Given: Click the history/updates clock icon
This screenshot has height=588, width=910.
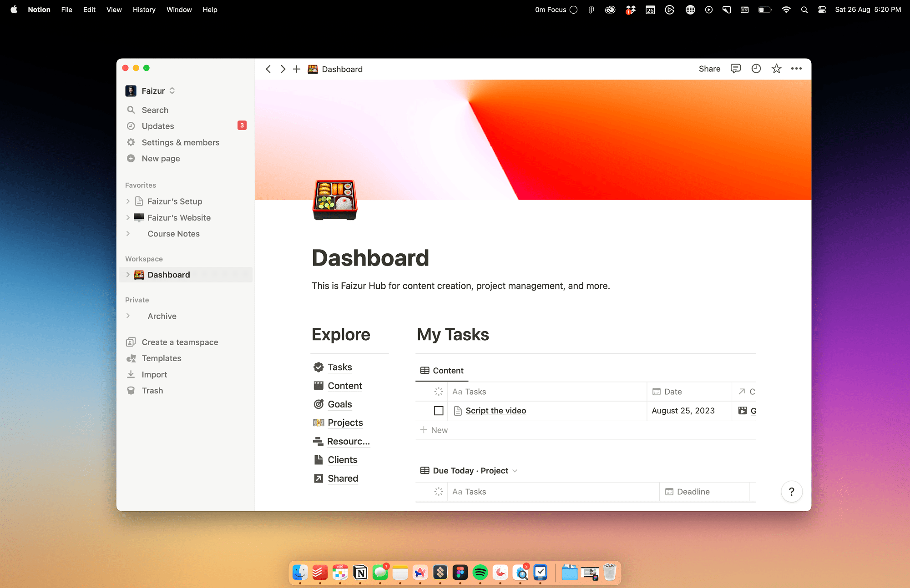Looking at the screenshot, I should (756, 68).
